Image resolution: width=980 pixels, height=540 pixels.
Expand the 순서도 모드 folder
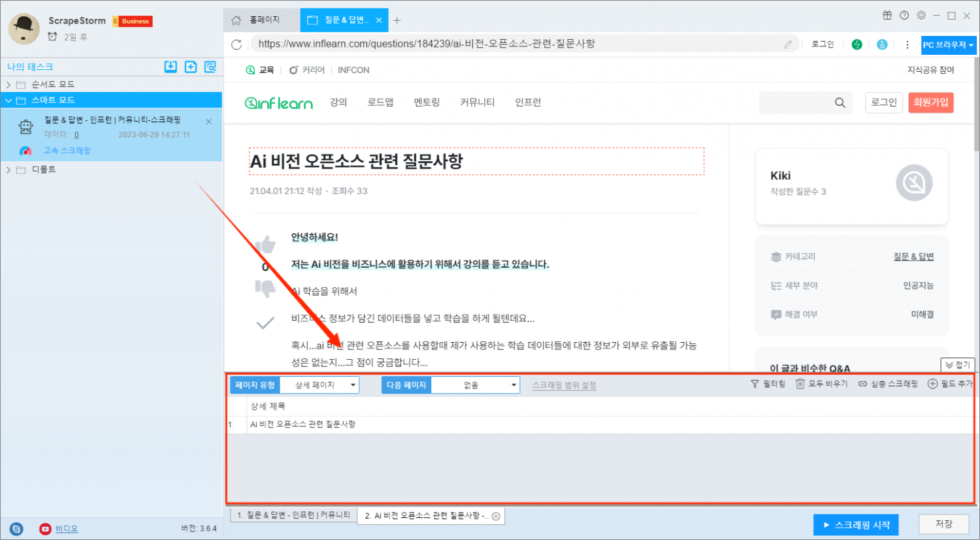8,85
